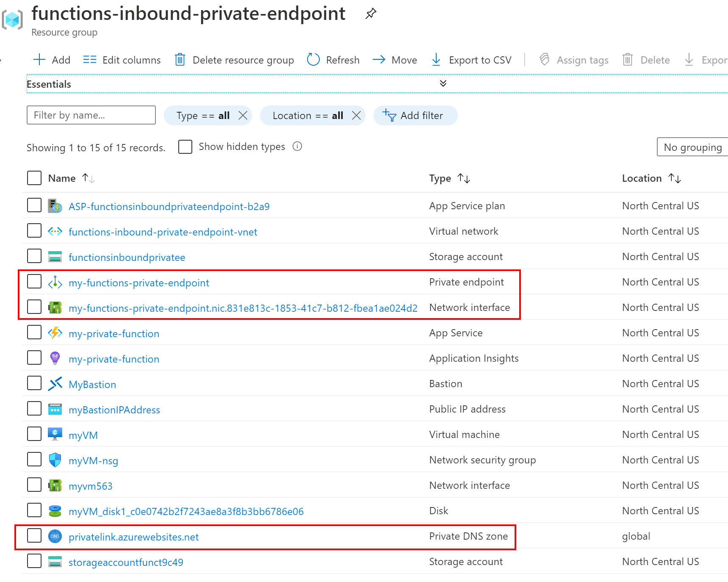Open the MyBastion resource

click(x=92, y=384)
